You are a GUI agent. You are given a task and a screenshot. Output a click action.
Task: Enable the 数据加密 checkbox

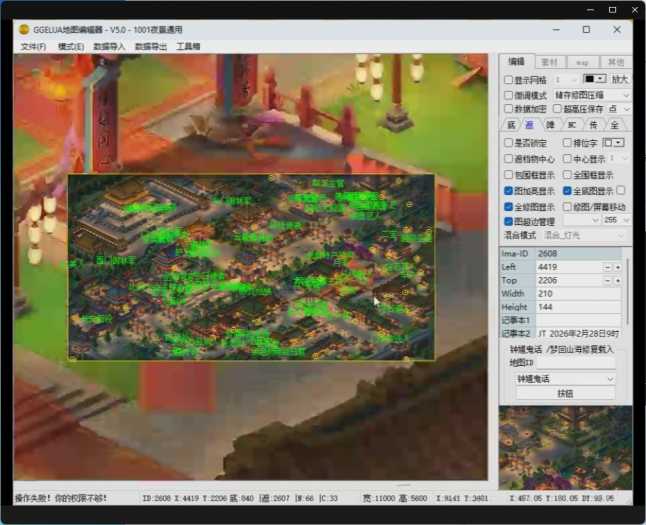(508, 108)
